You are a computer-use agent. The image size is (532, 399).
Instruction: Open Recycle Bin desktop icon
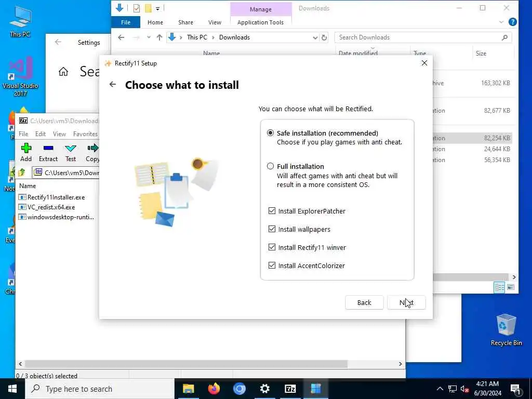pyautogui.click(x=506, y=330)
